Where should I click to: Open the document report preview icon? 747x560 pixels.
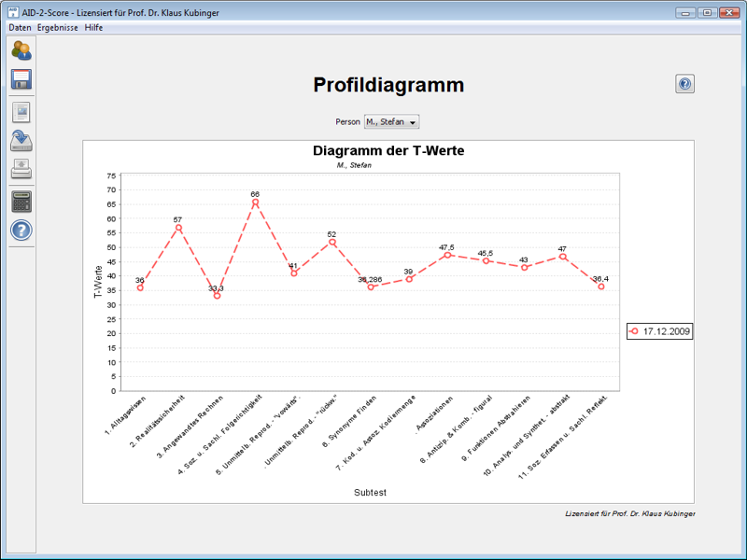point(21,113)
